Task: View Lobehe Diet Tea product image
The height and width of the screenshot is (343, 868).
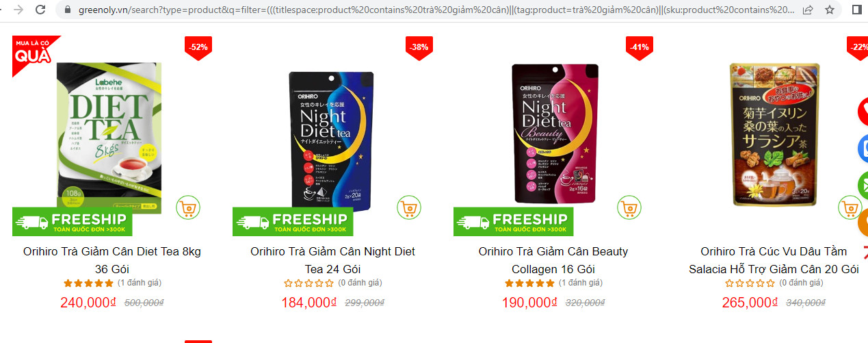Action: pos(109,138)
